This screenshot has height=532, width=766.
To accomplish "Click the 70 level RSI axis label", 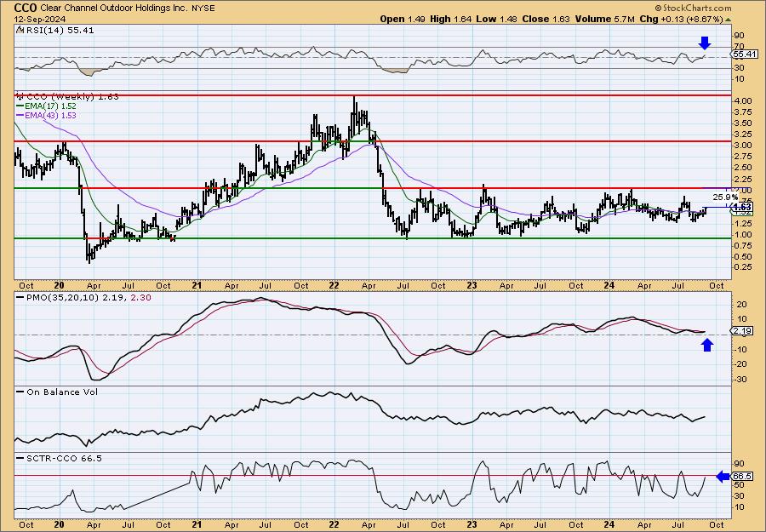I will 740,47.
